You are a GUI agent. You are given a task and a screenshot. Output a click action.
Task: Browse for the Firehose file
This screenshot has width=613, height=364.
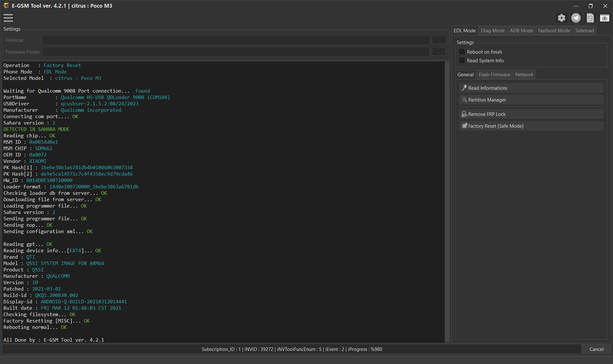tap(439, 40)
